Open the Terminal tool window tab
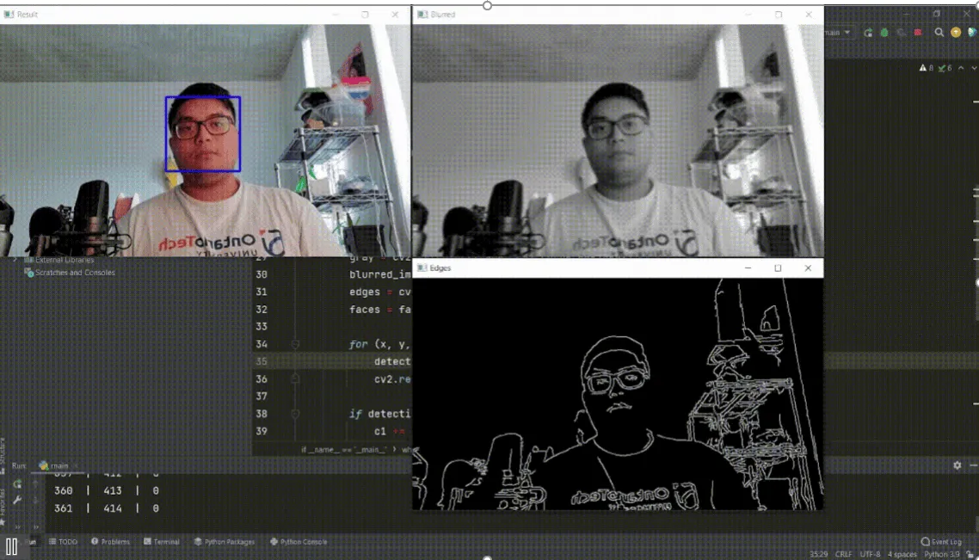The width and height of the screenshot is (979, 560). pos(162,542)
